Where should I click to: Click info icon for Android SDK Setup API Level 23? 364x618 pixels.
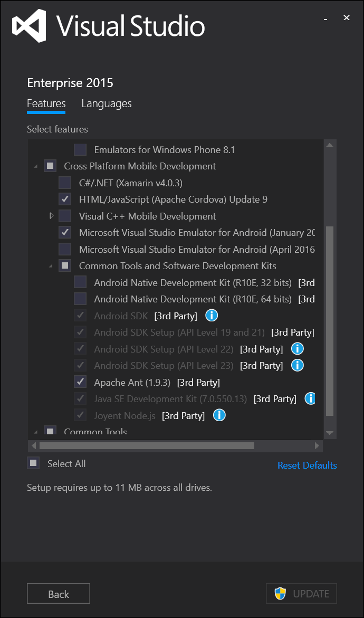click(298, 365)
